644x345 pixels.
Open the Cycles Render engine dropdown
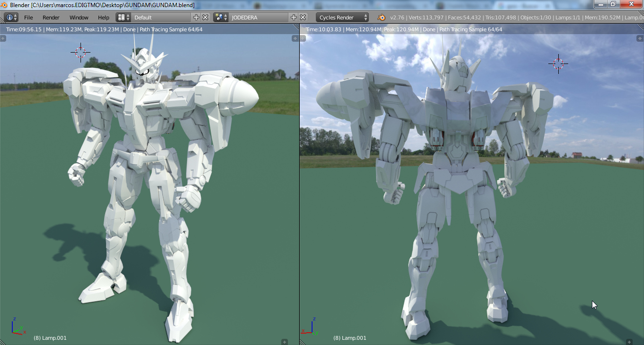click(x=342, y=18)
